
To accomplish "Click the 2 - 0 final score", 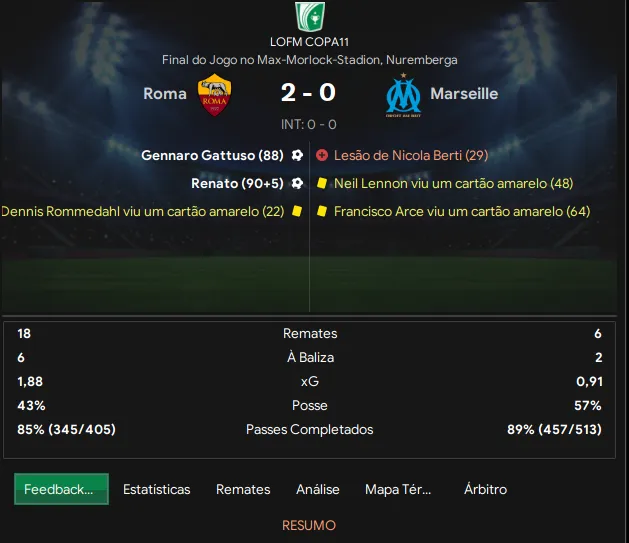I will tap(308, 94).
